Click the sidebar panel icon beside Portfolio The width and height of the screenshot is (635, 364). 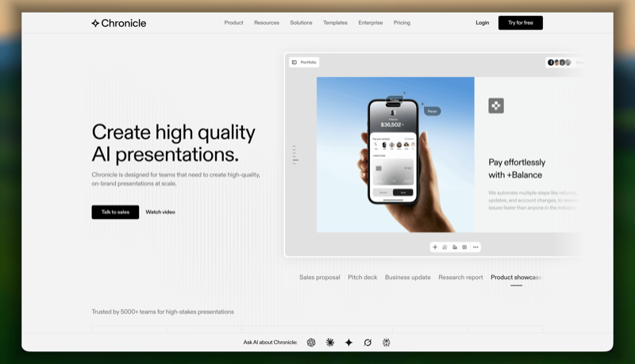point(294,63)
